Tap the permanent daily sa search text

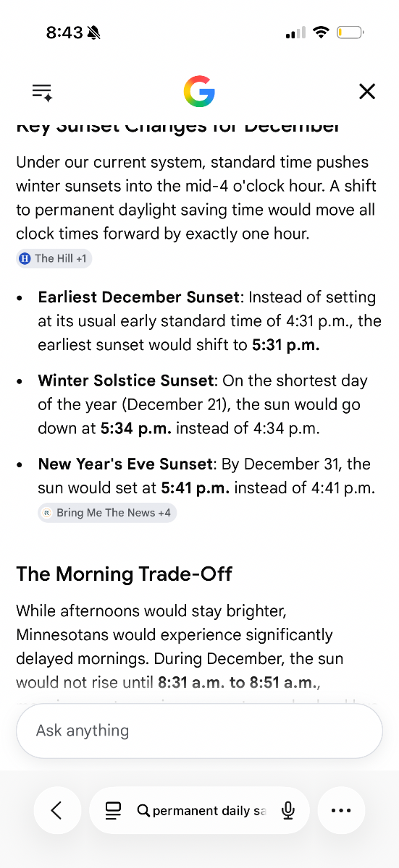click(209, 811)
